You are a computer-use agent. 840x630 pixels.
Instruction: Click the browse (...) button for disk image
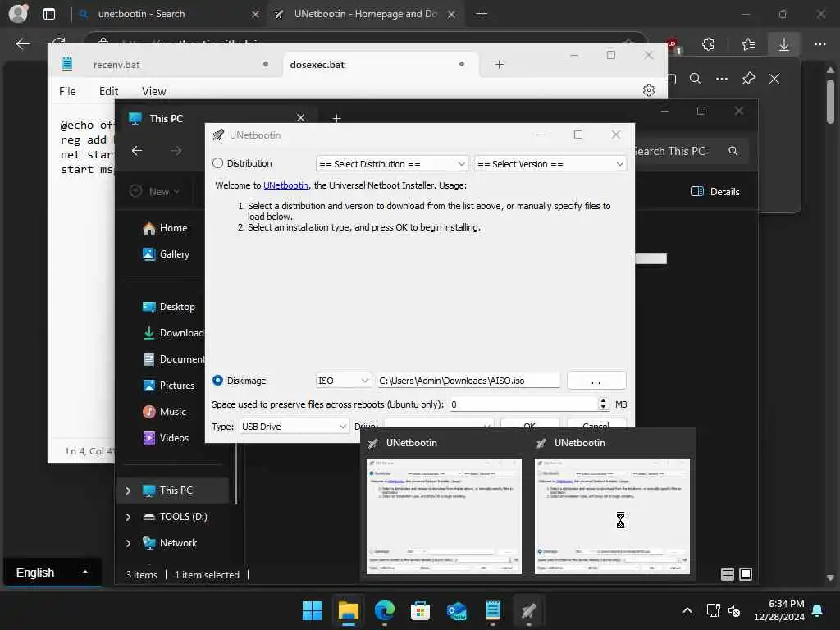[x=596, y=381]
